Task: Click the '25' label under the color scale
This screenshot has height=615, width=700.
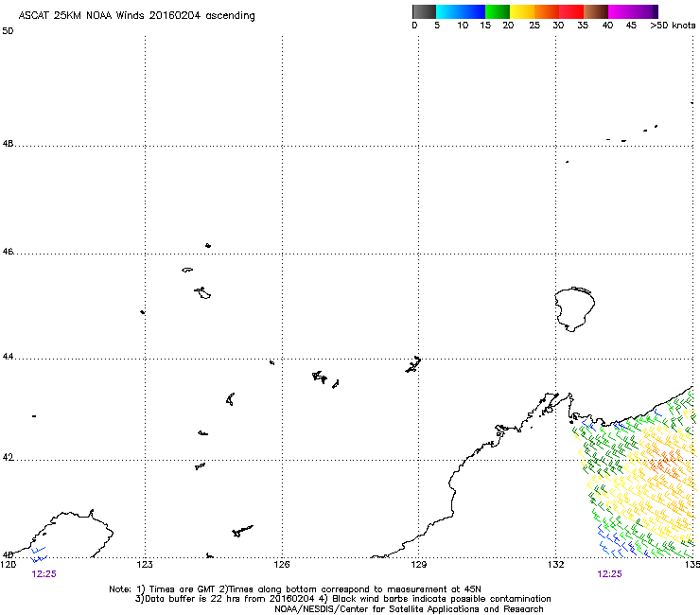Action: (534, 26)
